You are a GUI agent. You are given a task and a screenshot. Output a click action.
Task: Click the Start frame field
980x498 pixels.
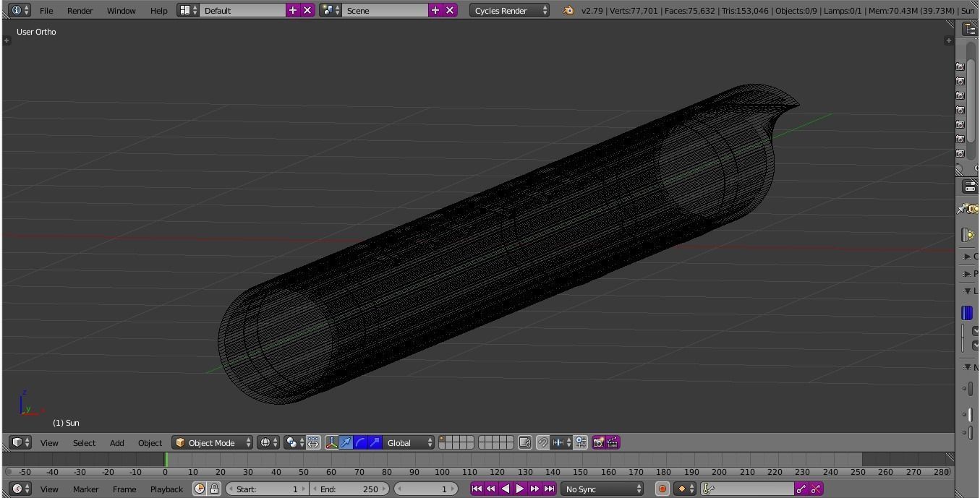coord(267,489)
